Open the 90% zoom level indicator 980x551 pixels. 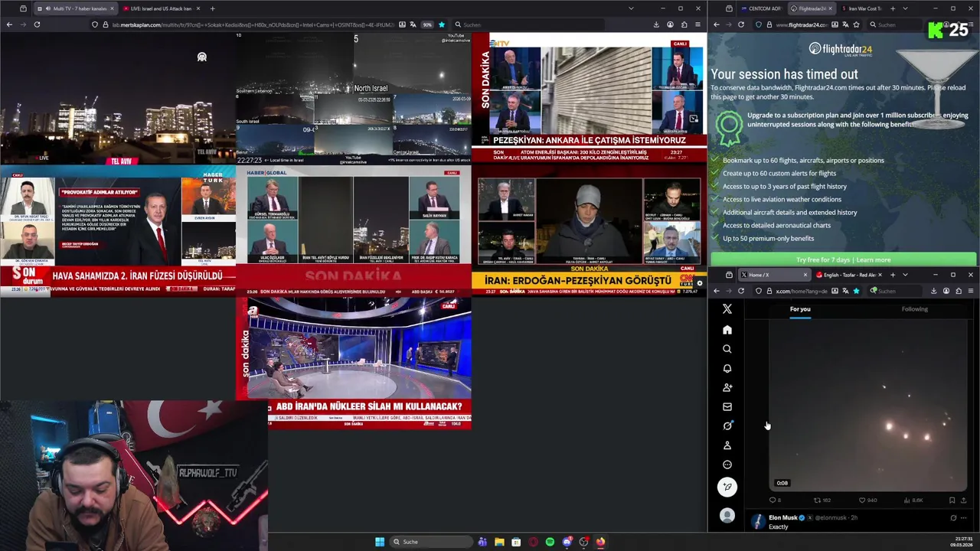click(x=427, y=24)
